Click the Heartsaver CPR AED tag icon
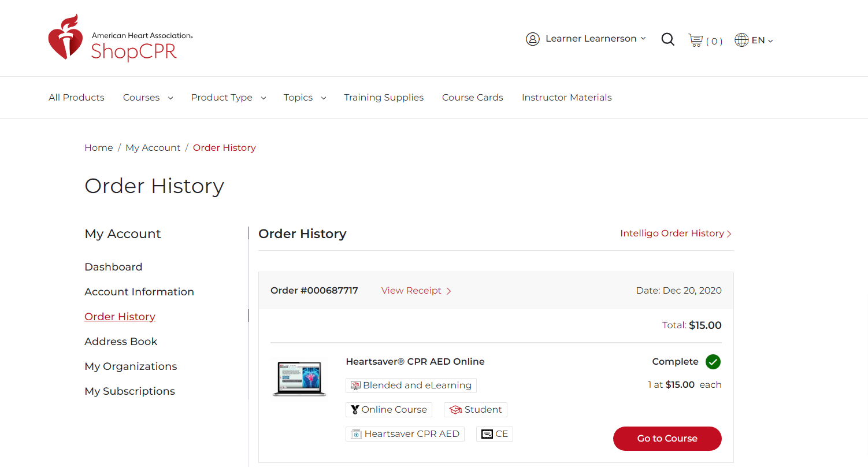868x467 pixels. pos(356,434)
